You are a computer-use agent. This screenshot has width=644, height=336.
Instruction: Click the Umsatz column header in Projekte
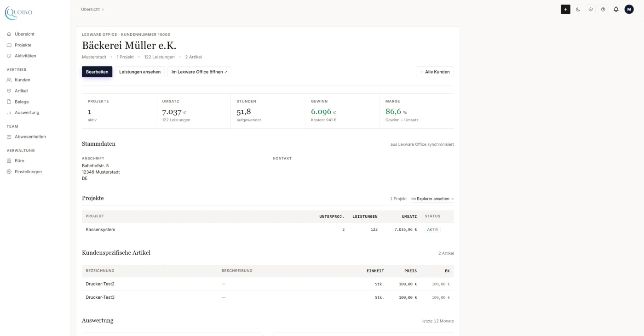pyautogui.click(x=409, y=216)
